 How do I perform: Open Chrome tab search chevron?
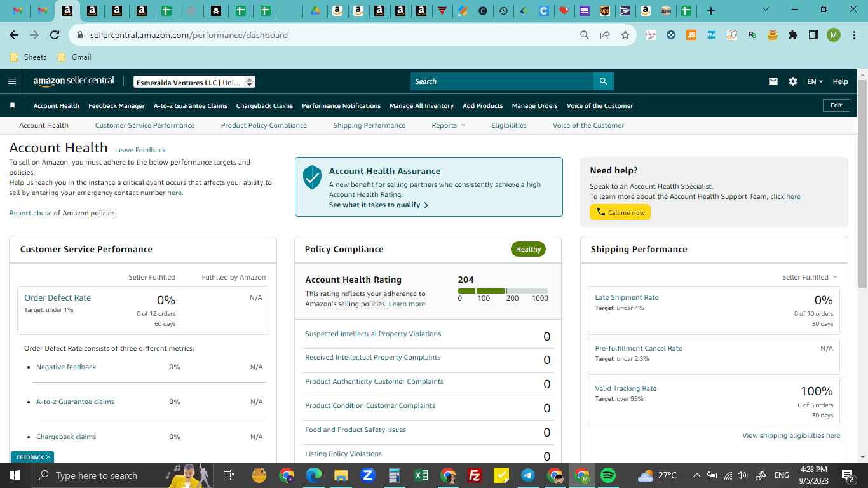765,10
